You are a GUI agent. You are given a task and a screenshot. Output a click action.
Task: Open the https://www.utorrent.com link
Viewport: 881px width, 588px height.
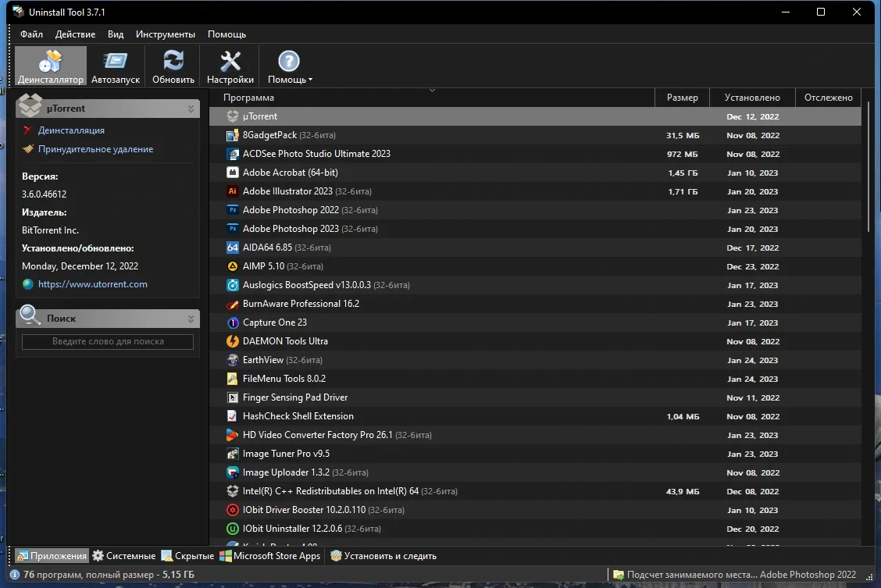tap(93, 284)
